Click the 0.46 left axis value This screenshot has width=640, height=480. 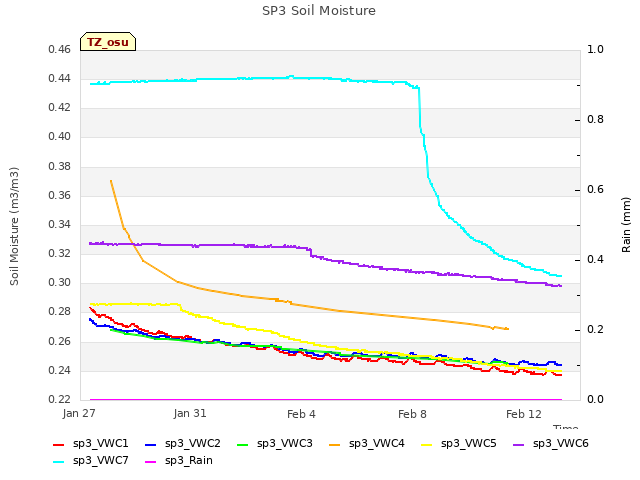coord(60,49)
